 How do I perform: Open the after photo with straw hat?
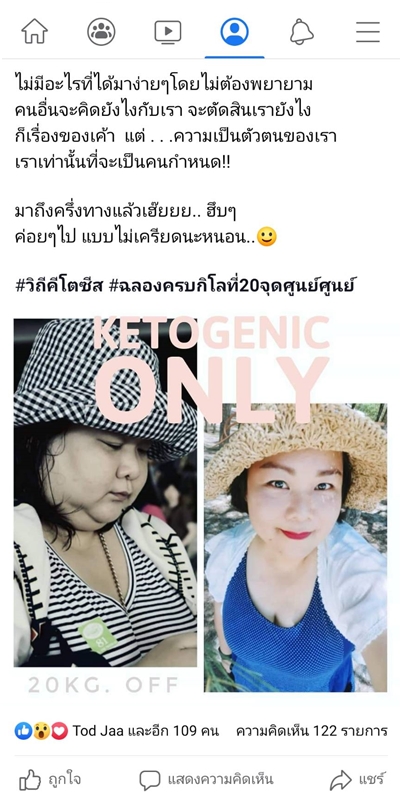click(x=295, y=547)
